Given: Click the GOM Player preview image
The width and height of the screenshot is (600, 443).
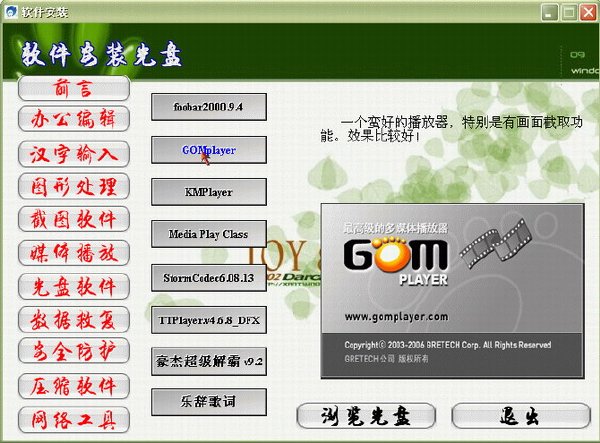Looking at the screenshot, I should 453,291.
